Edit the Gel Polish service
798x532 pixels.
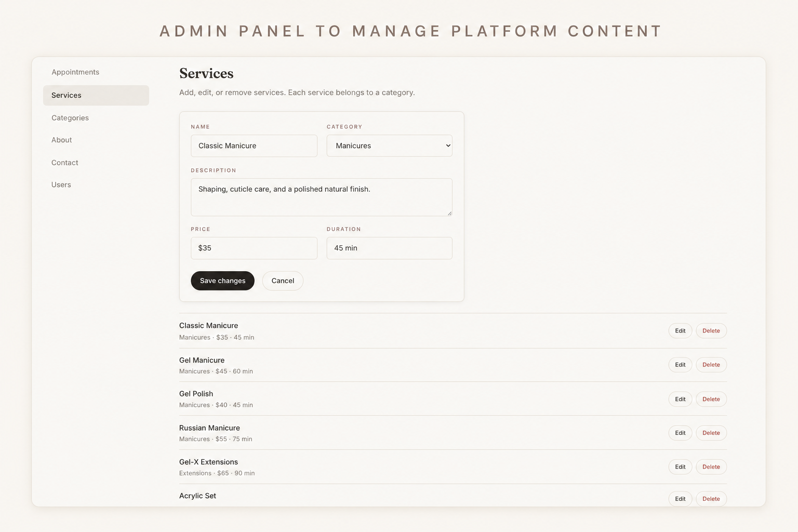click(680, 399)
